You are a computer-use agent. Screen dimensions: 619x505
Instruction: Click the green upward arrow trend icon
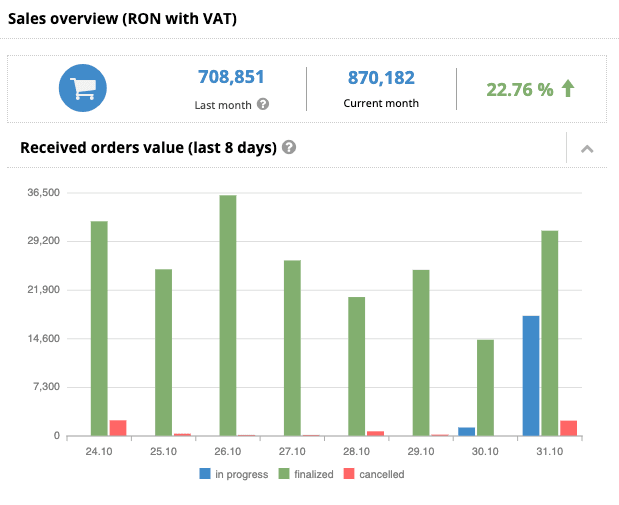pos(568,89)
